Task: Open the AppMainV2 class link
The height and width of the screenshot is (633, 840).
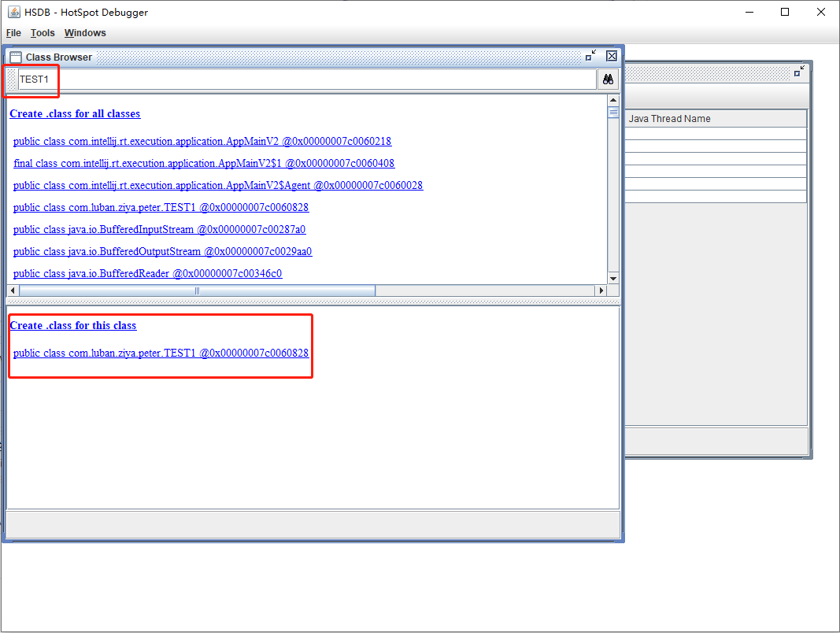Action: [x=202, y=142]
